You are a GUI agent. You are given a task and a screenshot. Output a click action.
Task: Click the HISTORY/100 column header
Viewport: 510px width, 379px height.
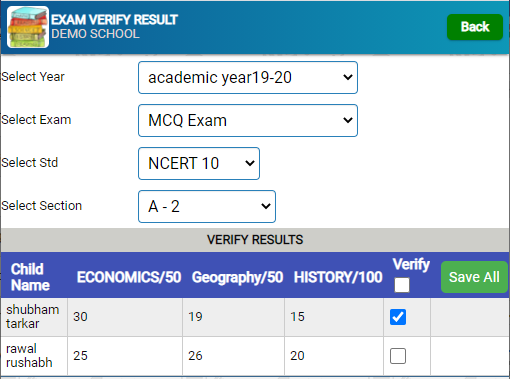click(338, 277)
